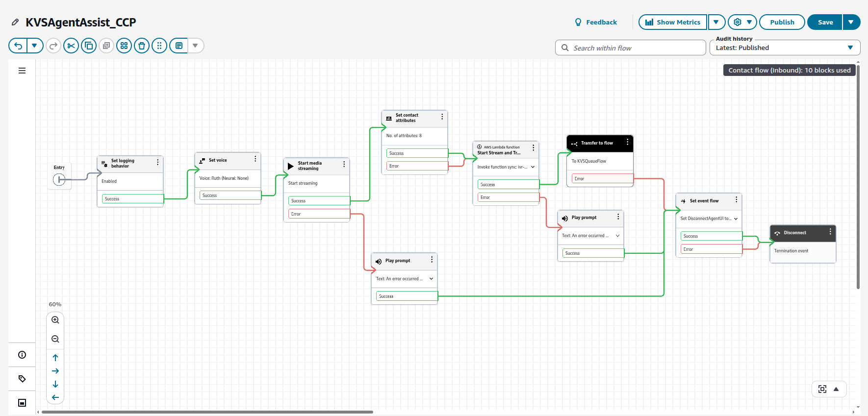
Task: Toggle the mini-map fit view icon
Action: (x=822, y=389)
